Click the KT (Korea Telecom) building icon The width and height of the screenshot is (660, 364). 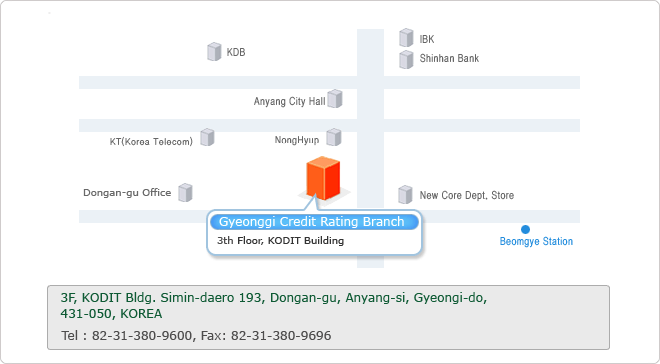tap(207, 137)
